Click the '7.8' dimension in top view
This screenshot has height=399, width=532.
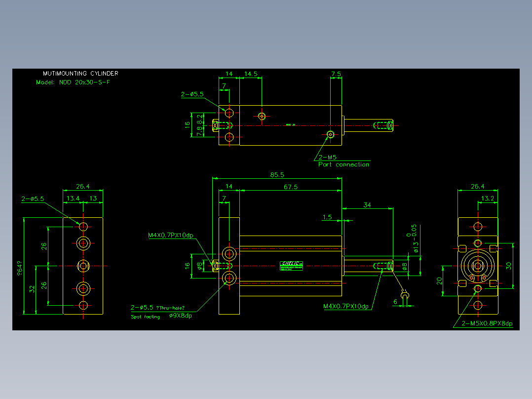coord(199,132)
